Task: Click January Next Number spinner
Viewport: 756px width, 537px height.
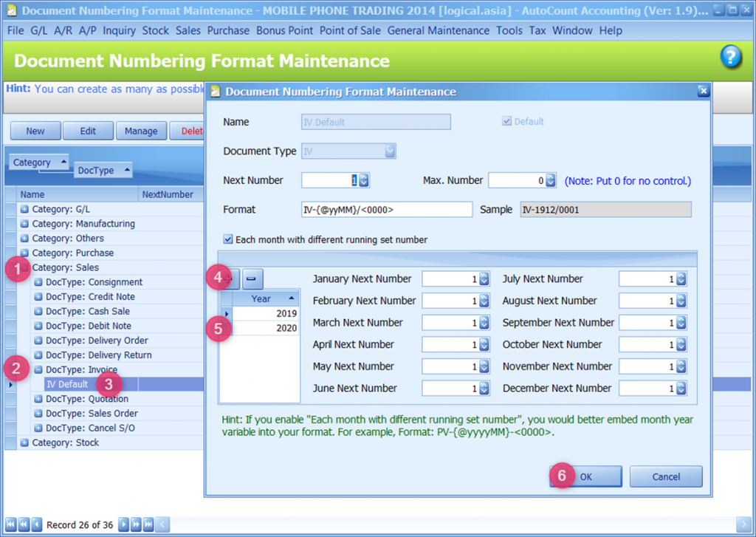Action: pyautogui.click(x=485, y=279)
